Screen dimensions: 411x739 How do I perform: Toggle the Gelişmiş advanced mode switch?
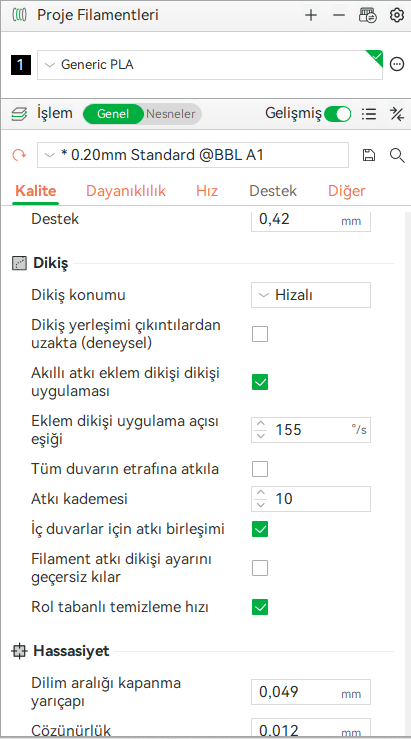[337, 114]
